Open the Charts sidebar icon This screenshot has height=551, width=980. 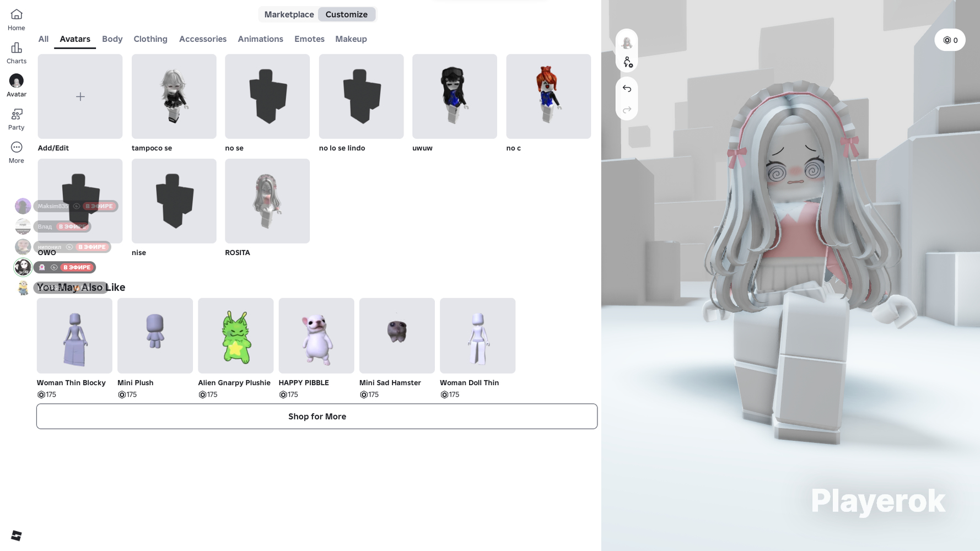17,48
